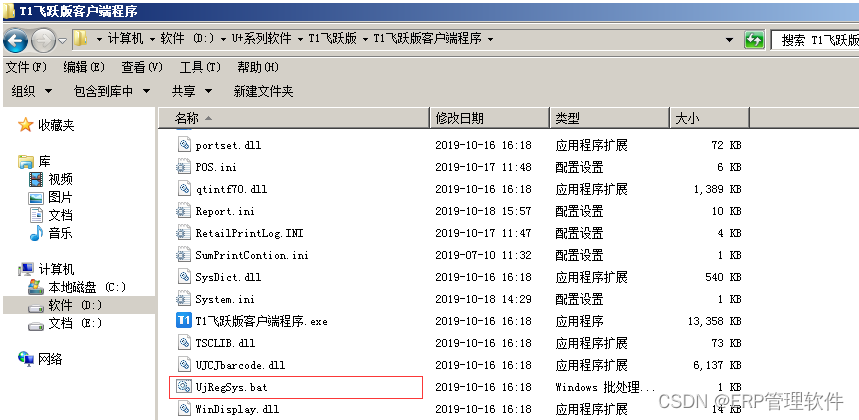The image size is (859, 420).
Task: Click the UJCJbarcode.dll file icon
Action: click(x=184, y=365)
